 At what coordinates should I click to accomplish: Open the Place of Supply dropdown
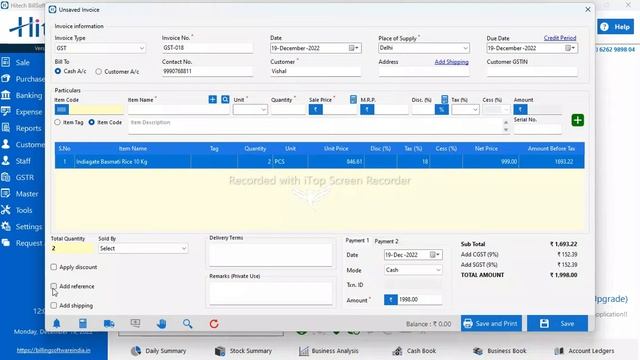(x=465, y=48)
